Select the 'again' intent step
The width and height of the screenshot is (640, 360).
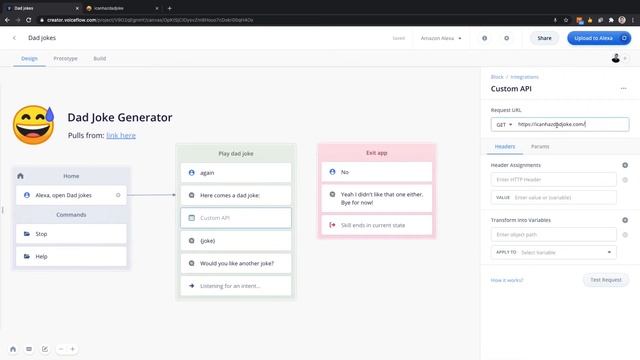[x=236, y=173]
